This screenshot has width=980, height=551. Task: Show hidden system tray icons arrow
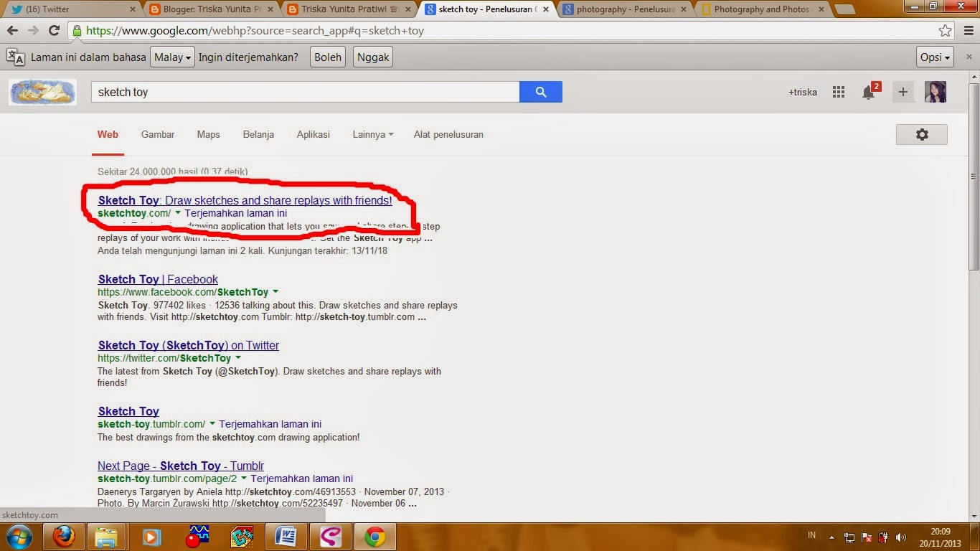point(831,537)
